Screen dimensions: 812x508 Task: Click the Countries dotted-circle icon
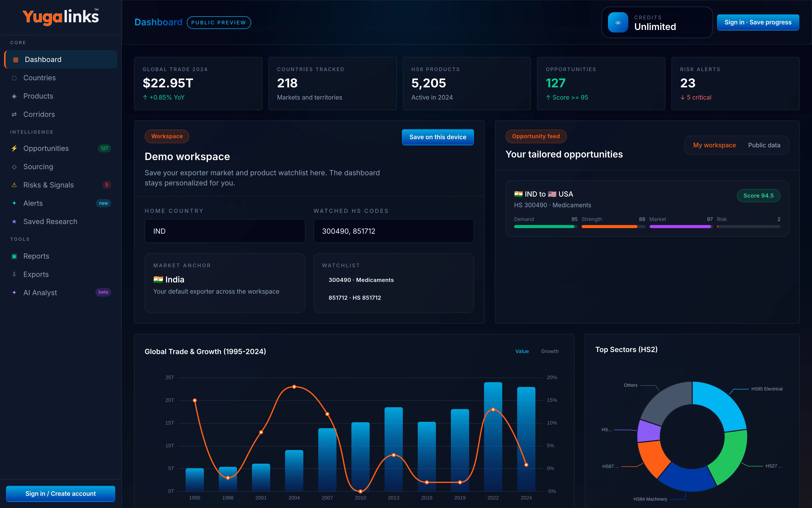point(14,78)
